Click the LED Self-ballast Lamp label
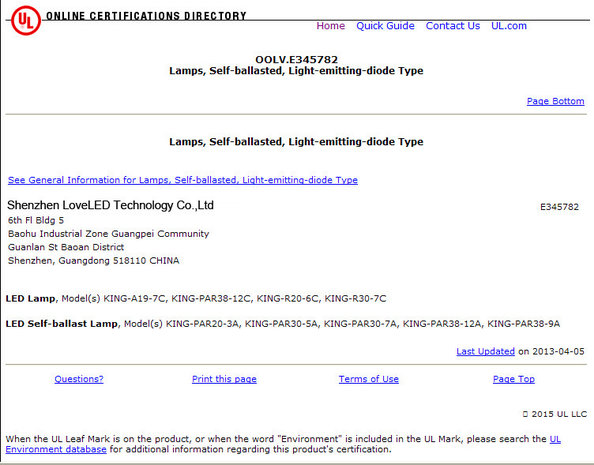The width and height of the screenshot is (594, 465). [61, 324]
